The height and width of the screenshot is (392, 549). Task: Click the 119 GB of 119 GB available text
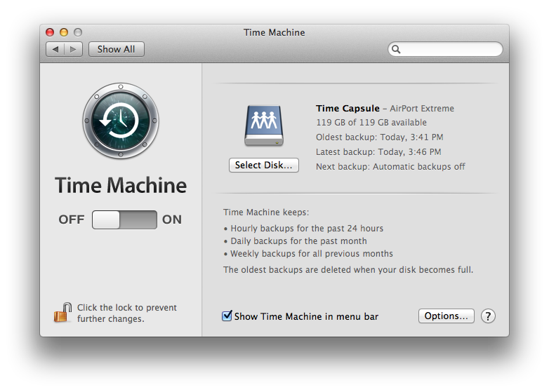click(x=371, y=123)
